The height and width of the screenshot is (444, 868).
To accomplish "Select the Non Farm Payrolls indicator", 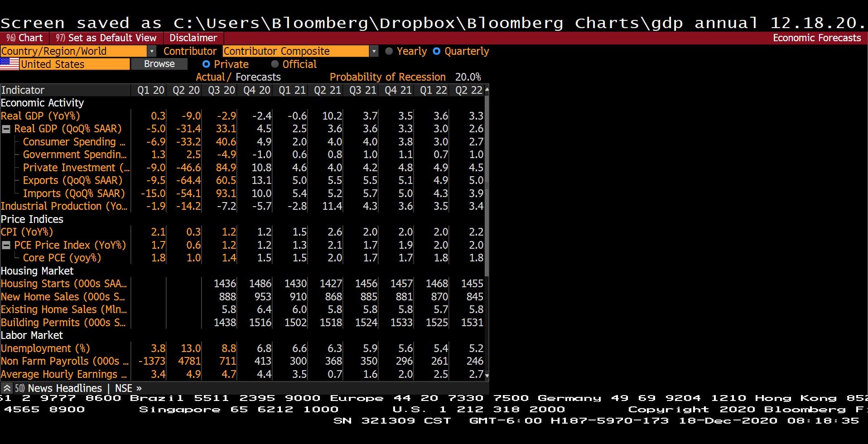I will click(64, 361).
